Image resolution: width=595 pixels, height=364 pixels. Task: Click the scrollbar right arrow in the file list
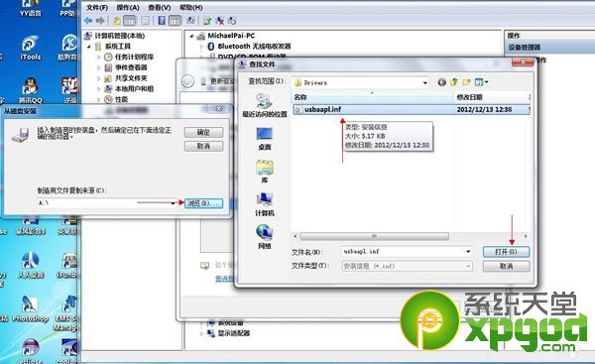(526, 236)
